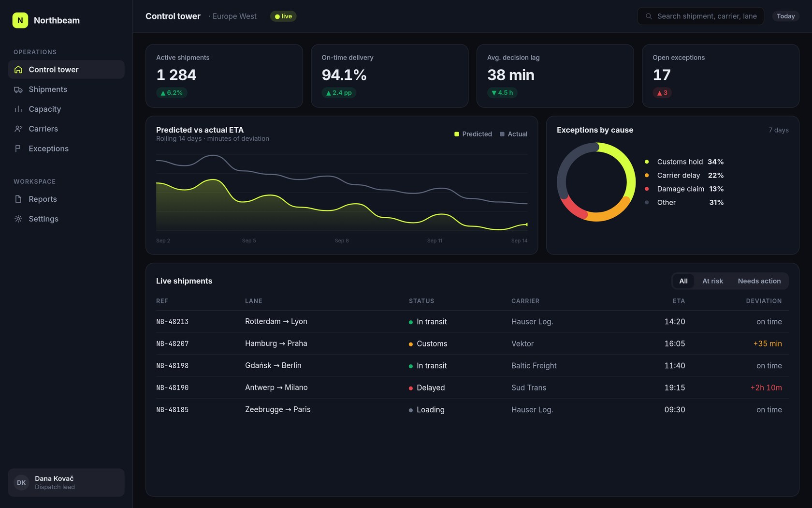The image size is (812, 508).
Task: Filter live shipments by At risk
Action: pyautogui.click(x=712, y=281)
